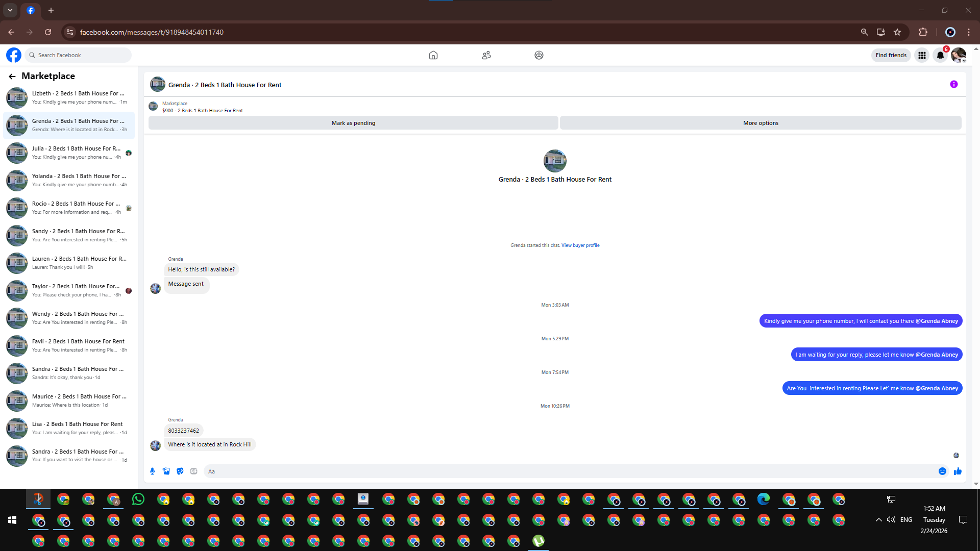Open the GIF picker icon
Screen dimensions: 980x551
click(x=193, y=471)
